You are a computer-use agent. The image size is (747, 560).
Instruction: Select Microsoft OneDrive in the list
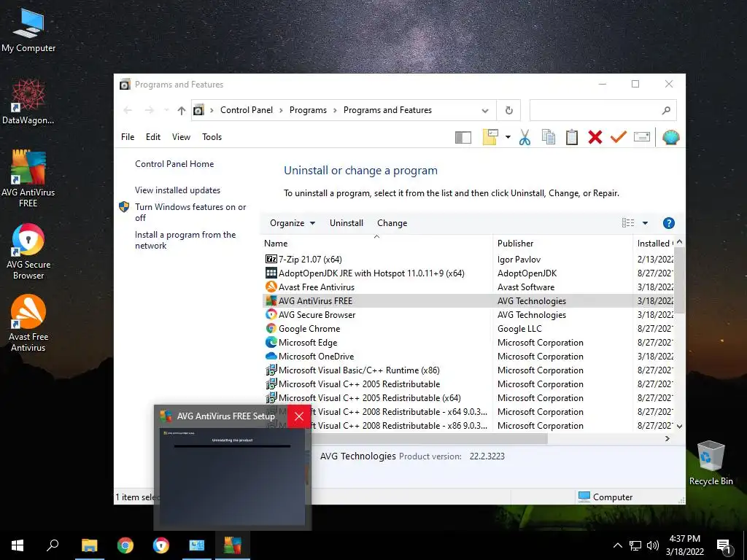coord(468,356)
